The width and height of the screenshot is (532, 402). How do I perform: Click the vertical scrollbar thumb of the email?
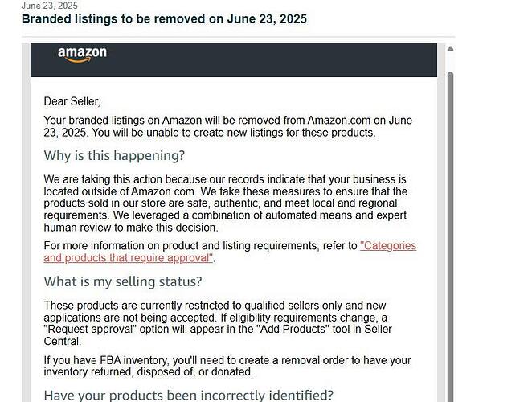450,236
